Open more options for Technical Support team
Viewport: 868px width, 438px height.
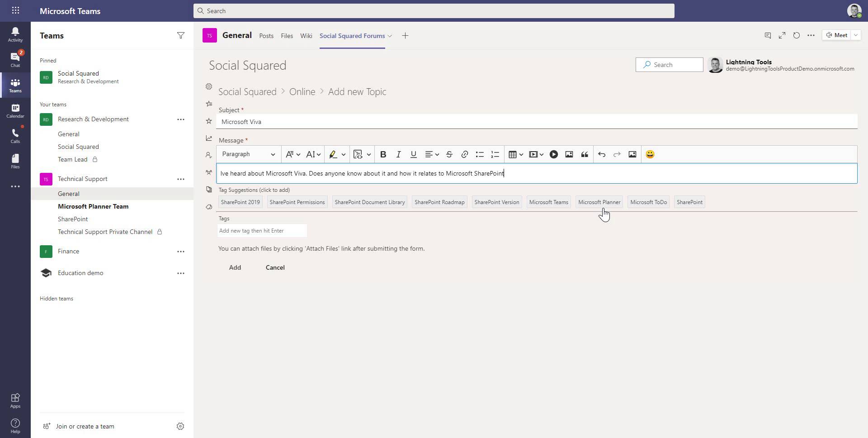tap(180, 179)
